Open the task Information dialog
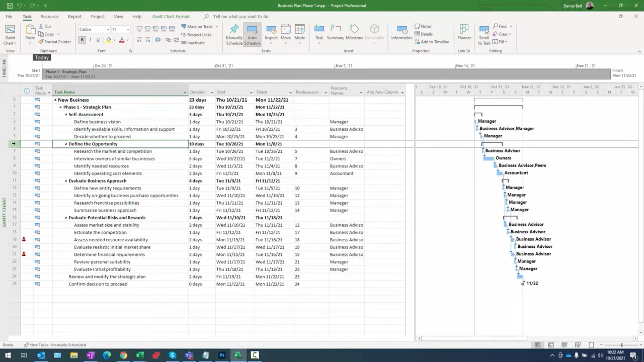This screenshot has height=362, width=644. 401,30
